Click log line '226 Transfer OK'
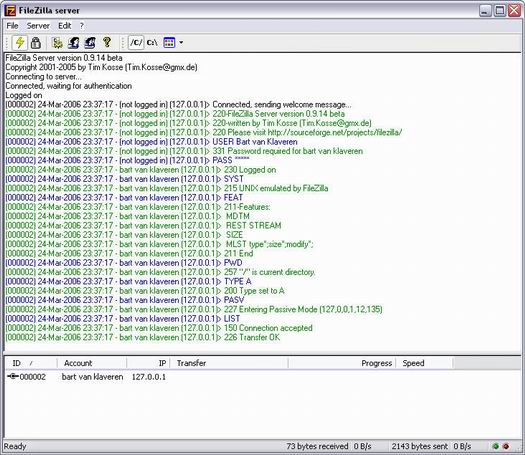Screen dimensions: 525x455 coord(143,337)
